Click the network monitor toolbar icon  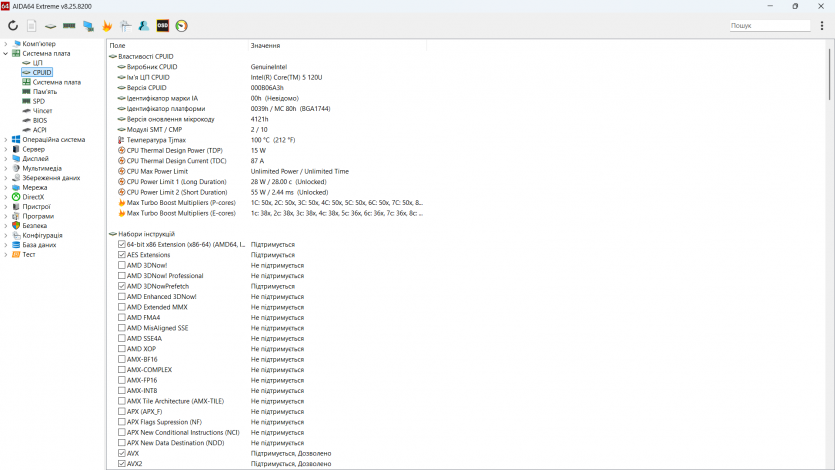click(x=88, y=26)
